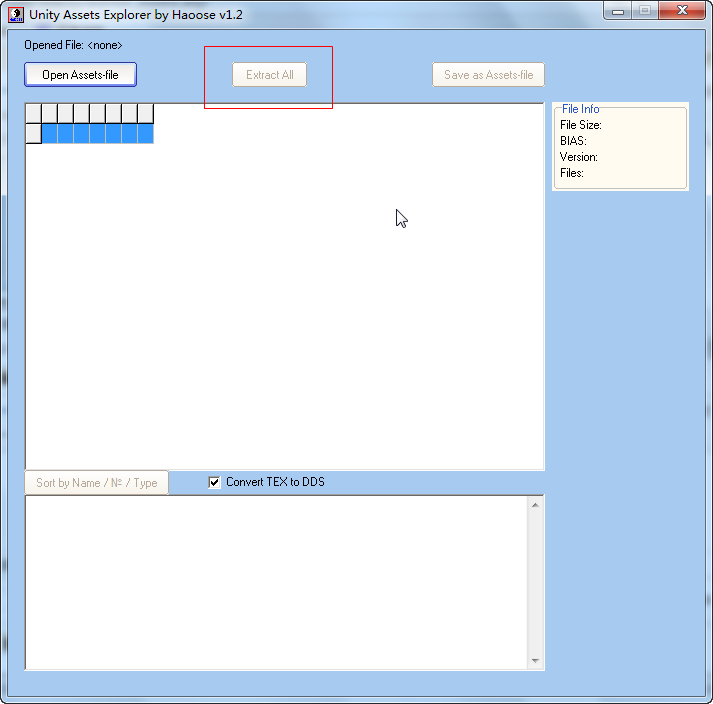Click the BIAS: label
The height and width of the screenshot is (704, 713).
[573, 141]
